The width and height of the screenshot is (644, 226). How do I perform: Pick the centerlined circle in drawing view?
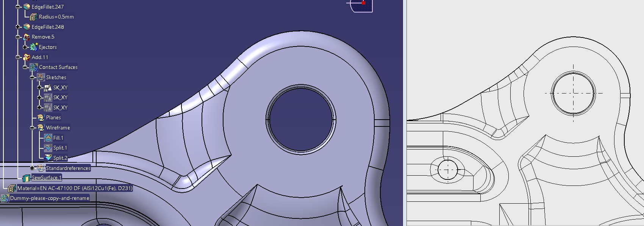[x=573, y=93]
